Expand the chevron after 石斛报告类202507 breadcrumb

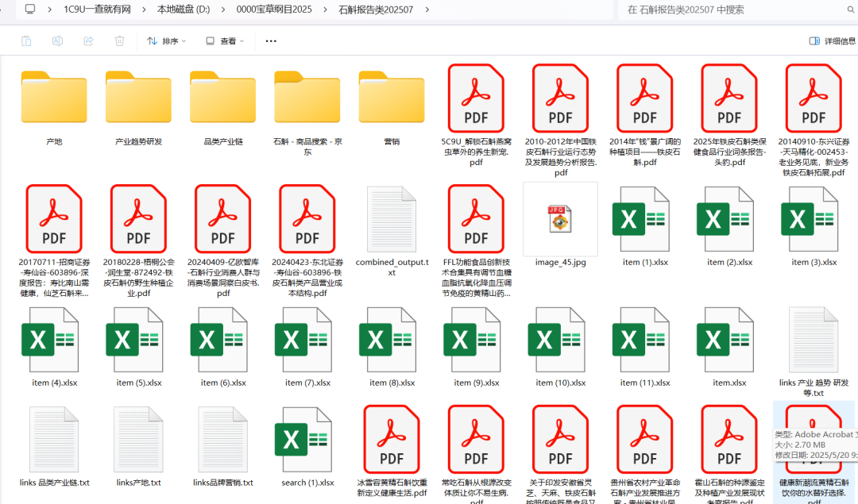(427, 11)
